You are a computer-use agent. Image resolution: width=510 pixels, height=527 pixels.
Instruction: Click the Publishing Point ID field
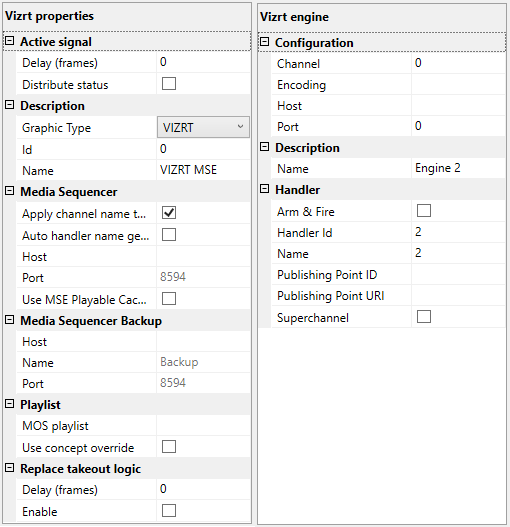(x=458, y=274)
